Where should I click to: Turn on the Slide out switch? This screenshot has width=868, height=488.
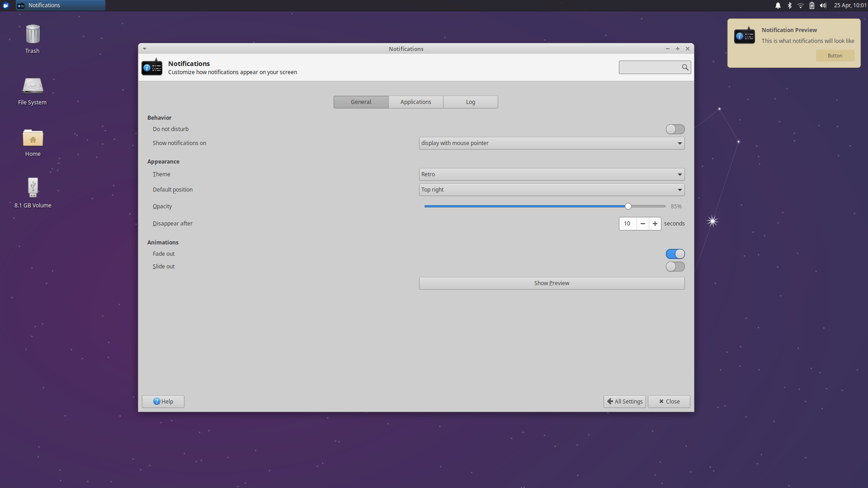[x=675, y=267]
